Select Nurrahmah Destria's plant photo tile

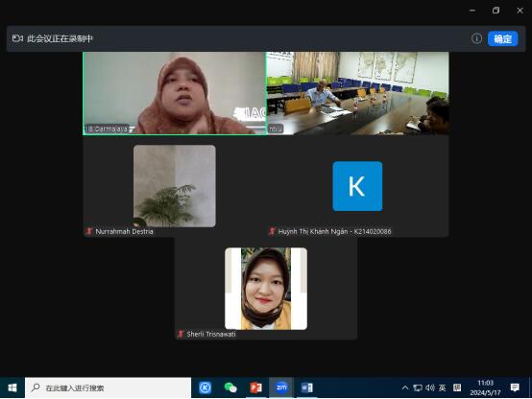pos(175,186)
